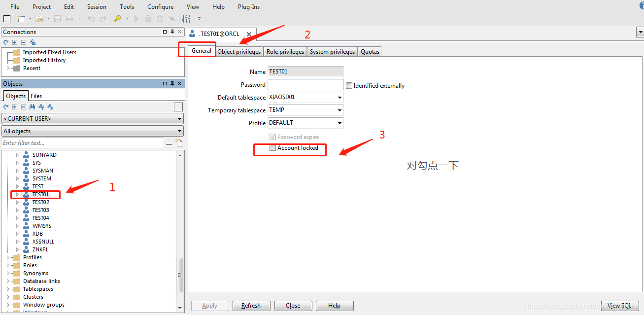Click the Save disk icon in toolbar
The width and height of the screenshot is (644, 315).
point(58,19)
